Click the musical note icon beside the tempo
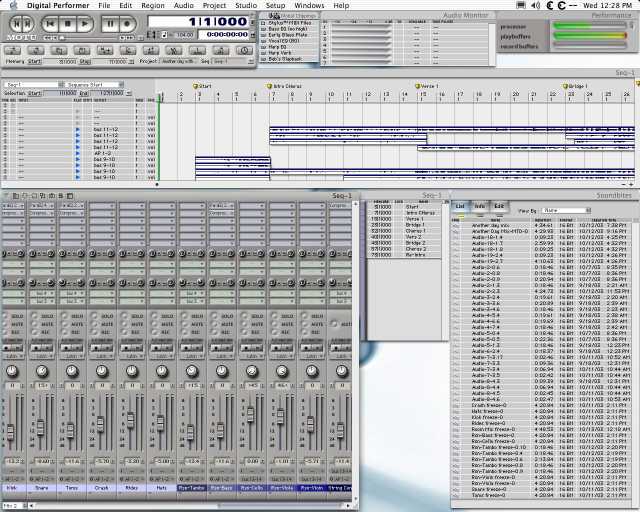Screen dimensions: 640x512 pyautogui.click(x=164, y=35)
